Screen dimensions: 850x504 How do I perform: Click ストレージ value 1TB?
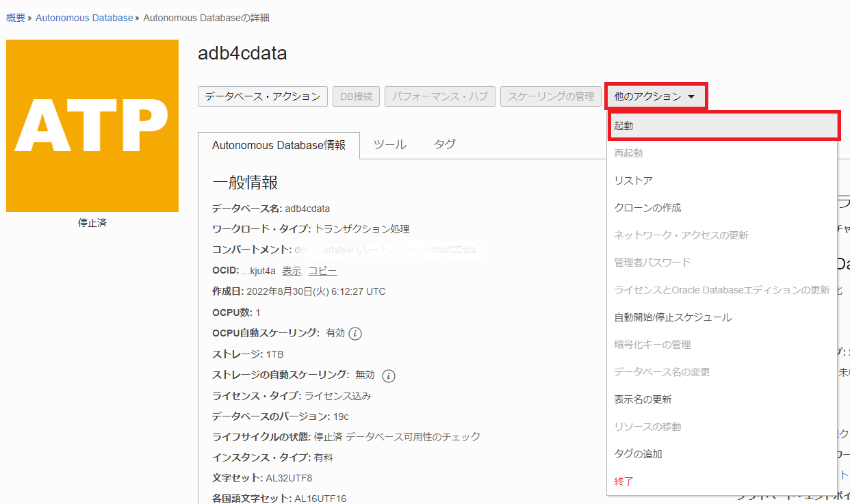[x=274, y=354]
